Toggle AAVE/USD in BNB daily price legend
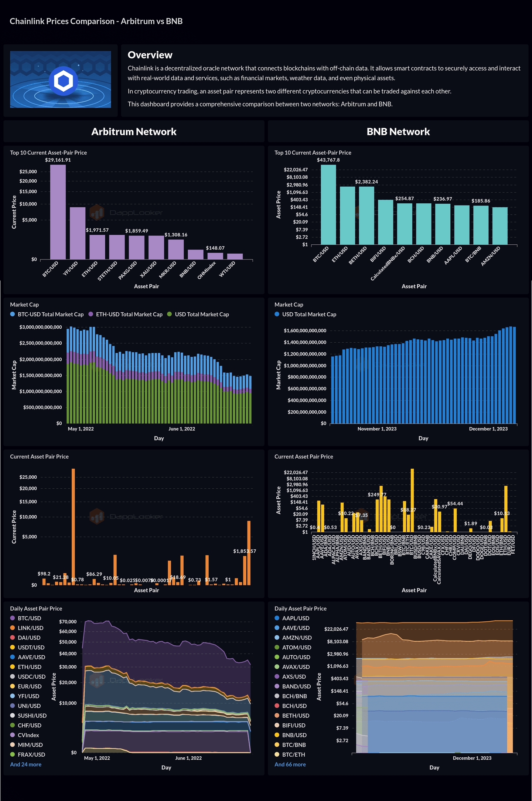Screen dimensions: 532x801 click(x=292, y=628)
